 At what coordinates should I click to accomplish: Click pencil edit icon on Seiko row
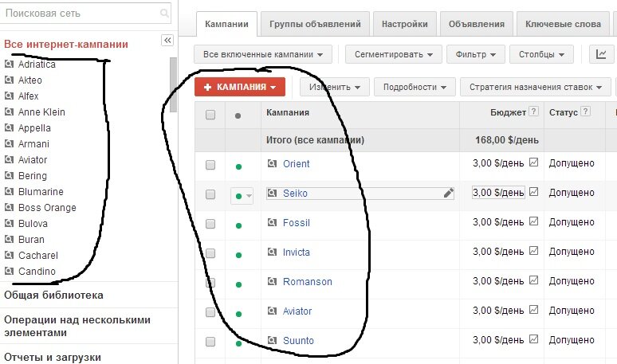(448, 193)
